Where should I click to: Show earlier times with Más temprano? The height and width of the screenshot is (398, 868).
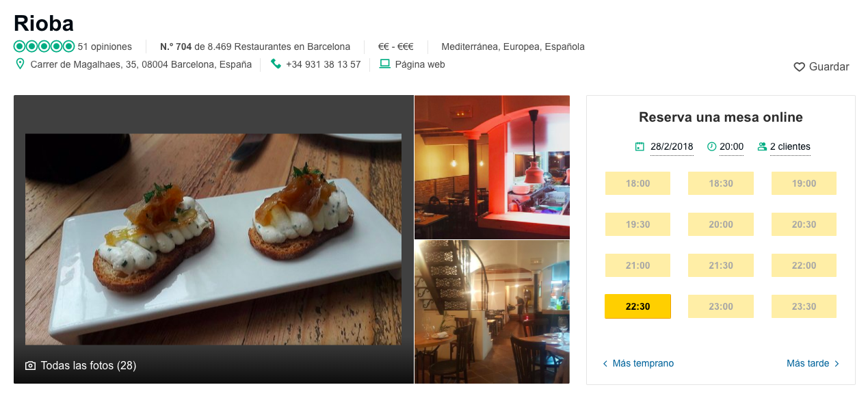click(x=638, y=363)
